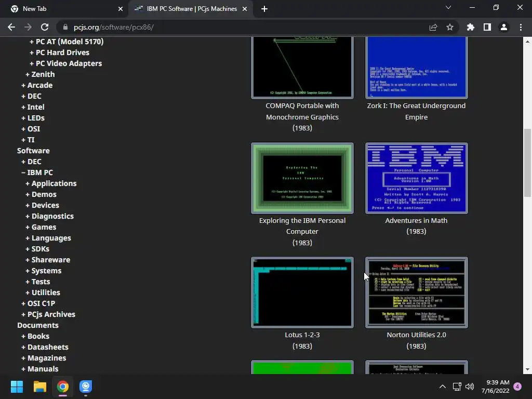The height and width of the screenshot is (399, 532).
Task: Click the scrollbar down arrow
Action: (x=527, y=369)
